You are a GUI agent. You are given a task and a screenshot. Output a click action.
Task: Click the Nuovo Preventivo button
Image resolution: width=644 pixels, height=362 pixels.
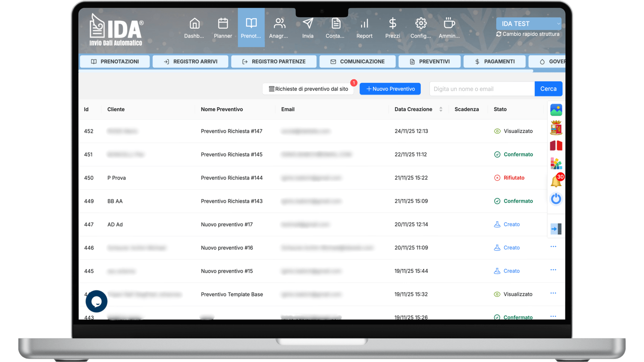(390, 89)
